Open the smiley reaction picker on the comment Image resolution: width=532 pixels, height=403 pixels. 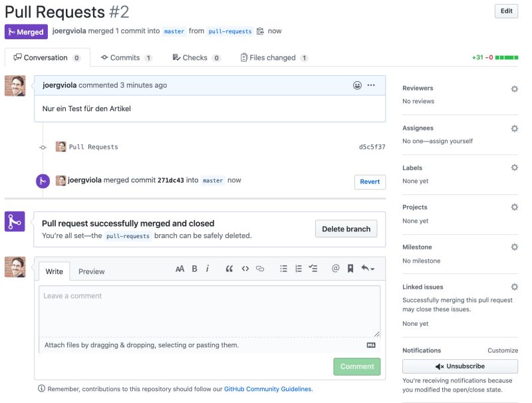point(356,85)
